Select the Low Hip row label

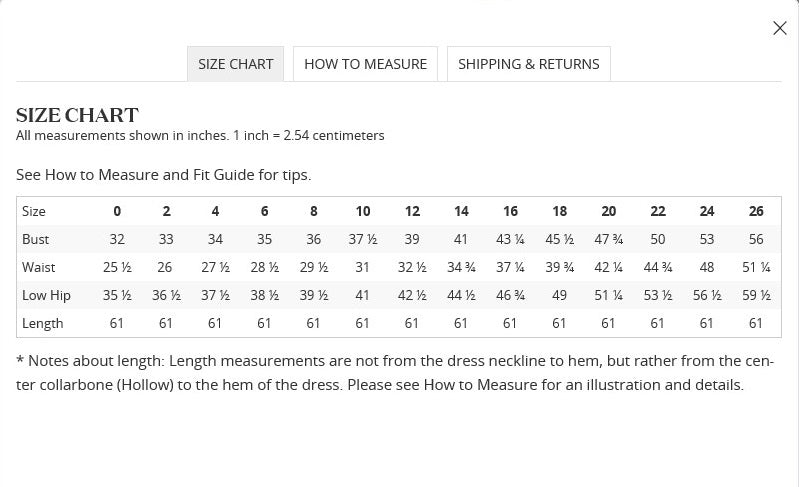[46, 295]
